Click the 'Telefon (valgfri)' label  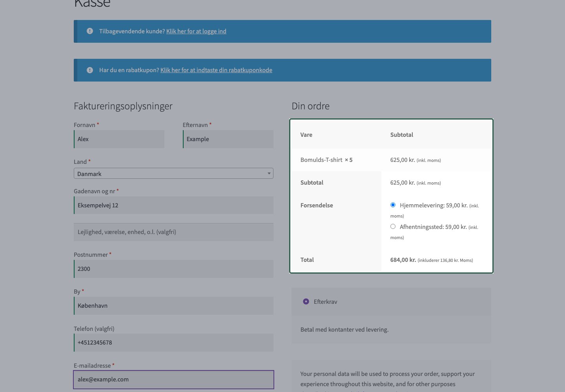[x=94, y=329]
